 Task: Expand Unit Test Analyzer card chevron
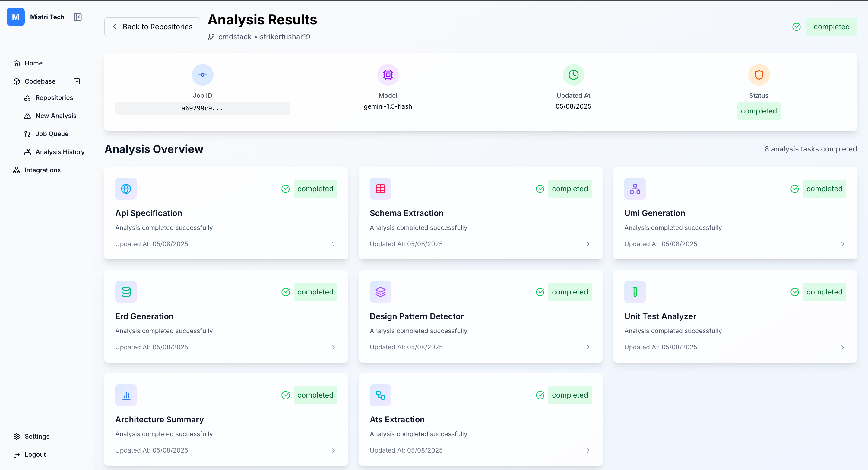(842, 347)
